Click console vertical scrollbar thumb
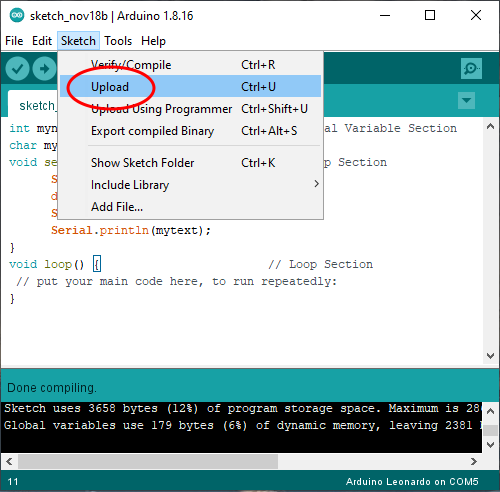Viewport: 500px width, 492px height. [490, 430]
